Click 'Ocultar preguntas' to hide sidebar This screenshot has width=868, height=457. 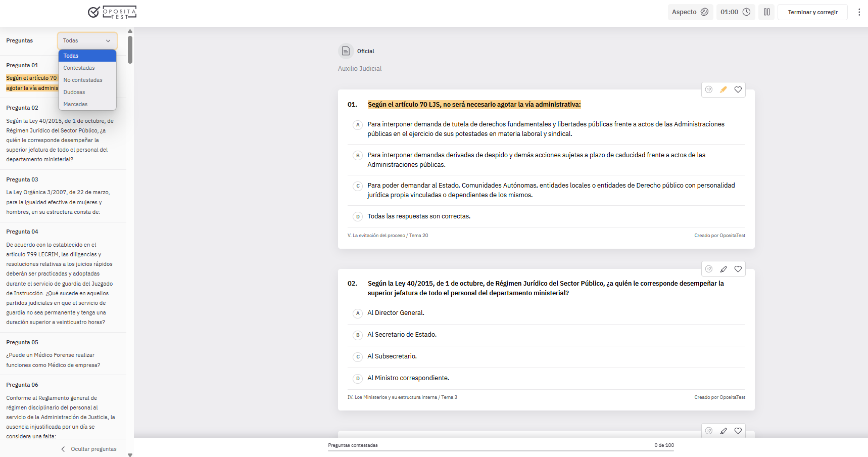point(93,449)
